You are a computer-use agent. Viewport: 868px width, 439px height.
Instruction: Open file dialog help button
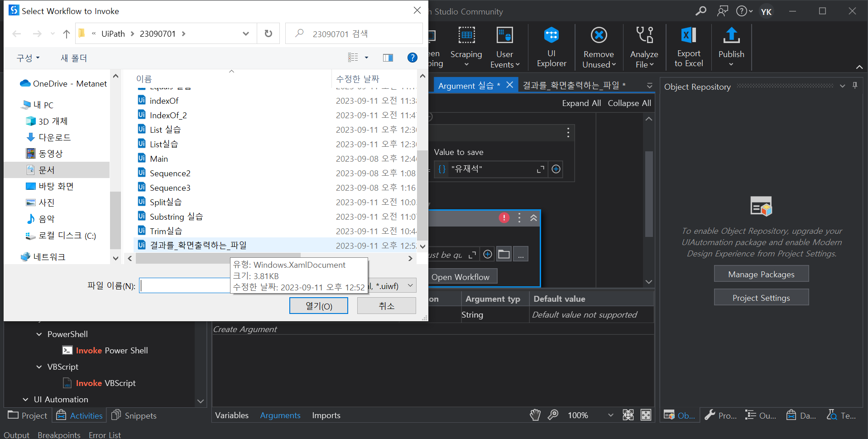[412, 58]
